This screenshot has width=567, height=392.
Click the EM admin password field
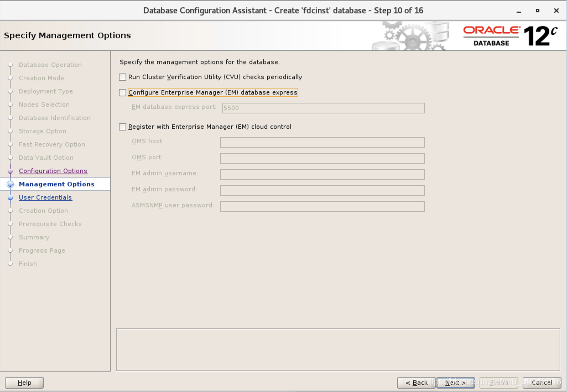coord(322,190)
